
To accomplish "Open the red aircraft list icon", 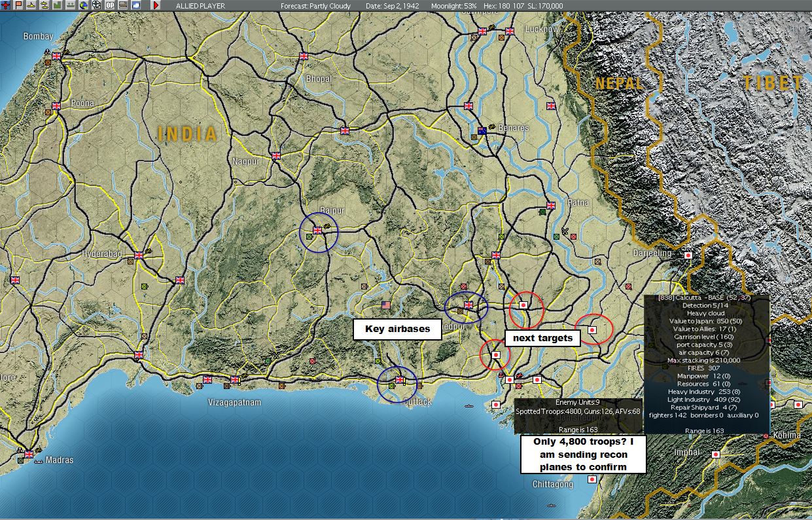I will 6,5.
